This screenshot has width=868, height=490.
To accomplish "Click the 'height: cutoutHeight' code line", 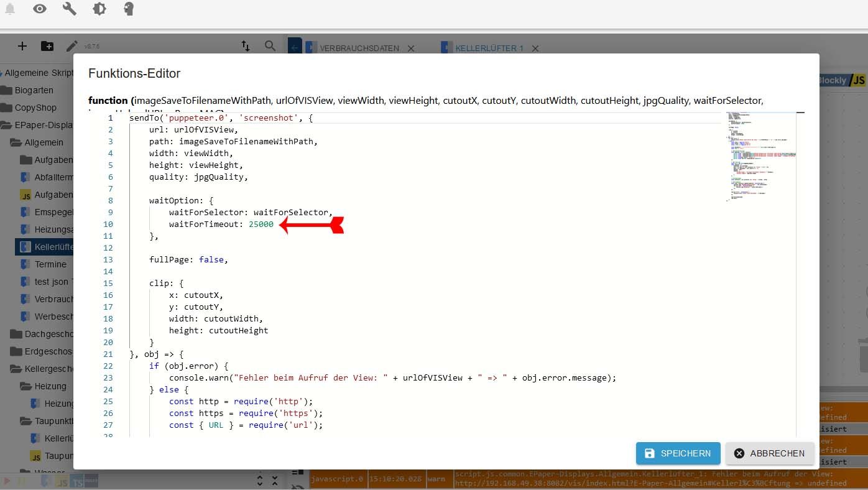I will pyautogui.click(x=218, y=330).
